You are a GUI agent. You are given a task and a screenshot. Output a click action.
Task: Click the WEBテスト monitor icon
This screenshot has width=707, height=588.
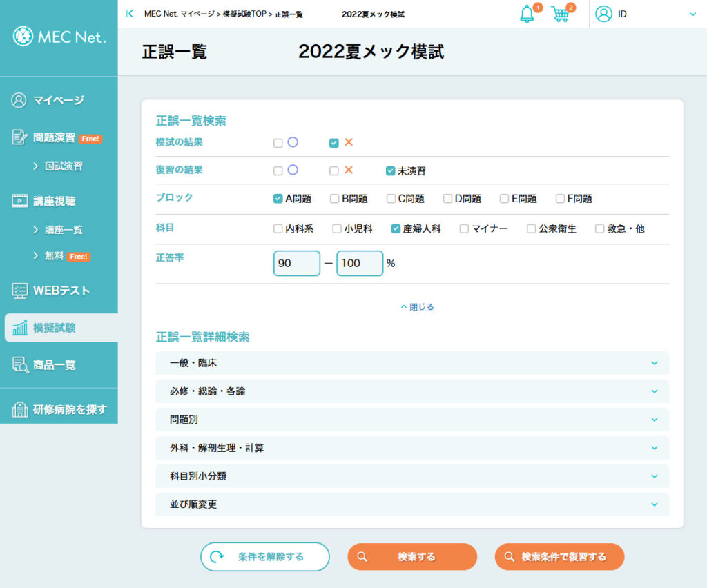19,291
